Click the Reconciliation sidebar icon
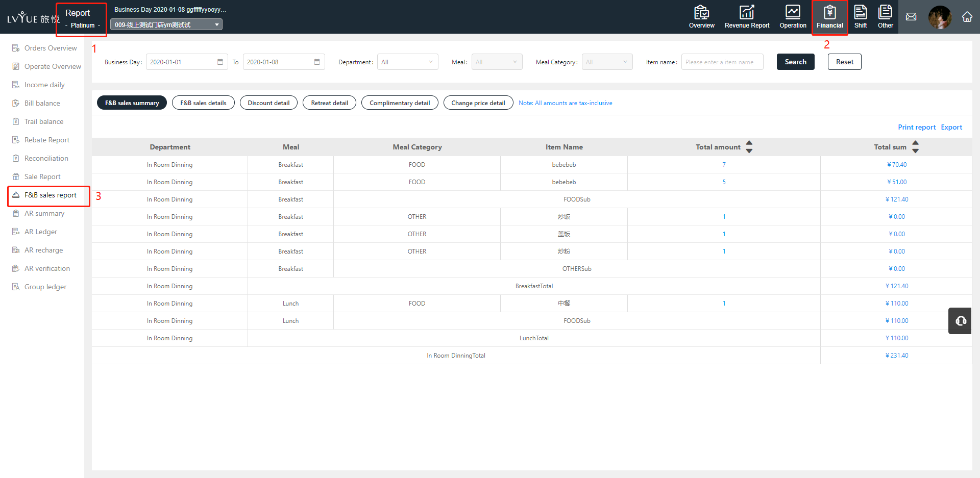Screen dimensions: 980x478 click(16, 158)
